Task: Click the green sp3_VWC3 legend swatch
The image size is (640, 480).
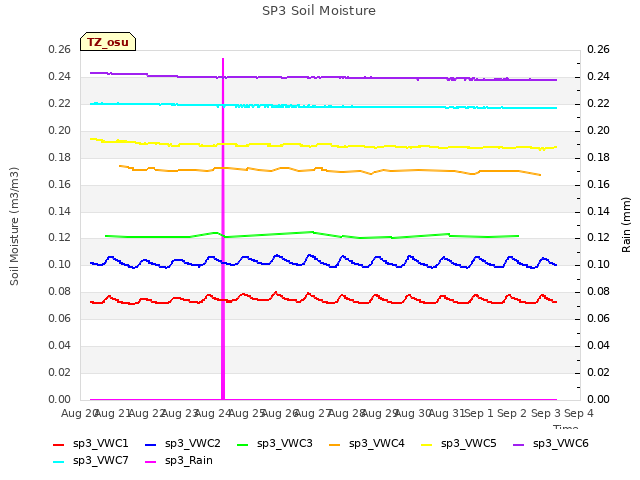Action: [x=242, y=445]
